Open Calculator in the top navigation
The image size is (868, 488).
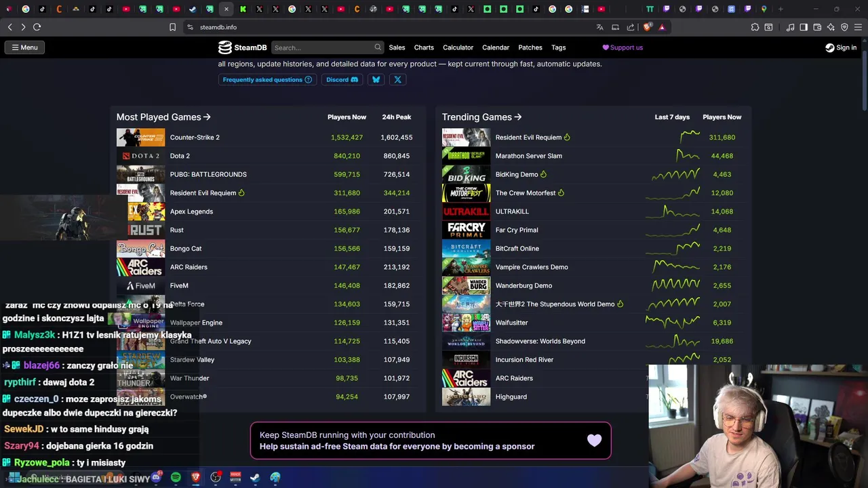pos(458,47)
